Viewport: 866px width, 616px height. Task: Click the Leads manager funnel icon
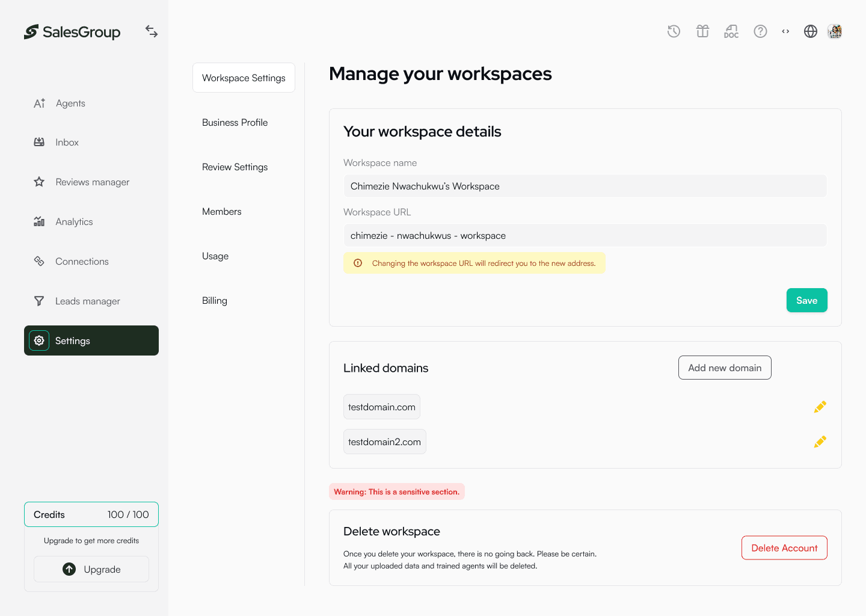click(39, 301)
